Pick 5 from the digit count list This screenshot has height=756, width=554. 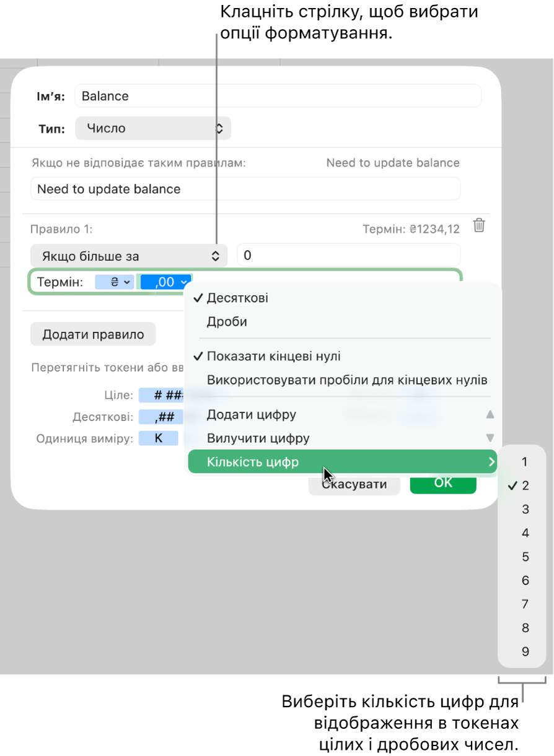tap(525, 557)
